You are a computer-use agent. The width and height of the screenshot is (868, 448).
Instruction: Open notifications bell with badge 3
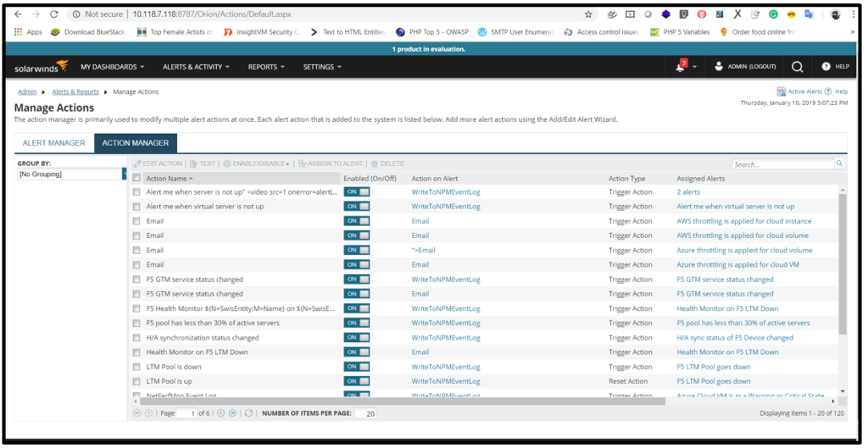click(682, 66)
